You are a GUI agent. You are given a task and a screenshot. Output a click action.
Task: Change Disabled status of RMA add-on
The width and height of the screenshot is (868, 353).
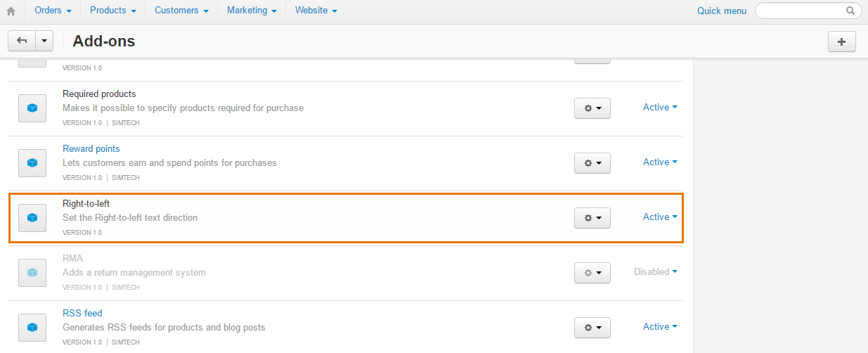(656, 272)
